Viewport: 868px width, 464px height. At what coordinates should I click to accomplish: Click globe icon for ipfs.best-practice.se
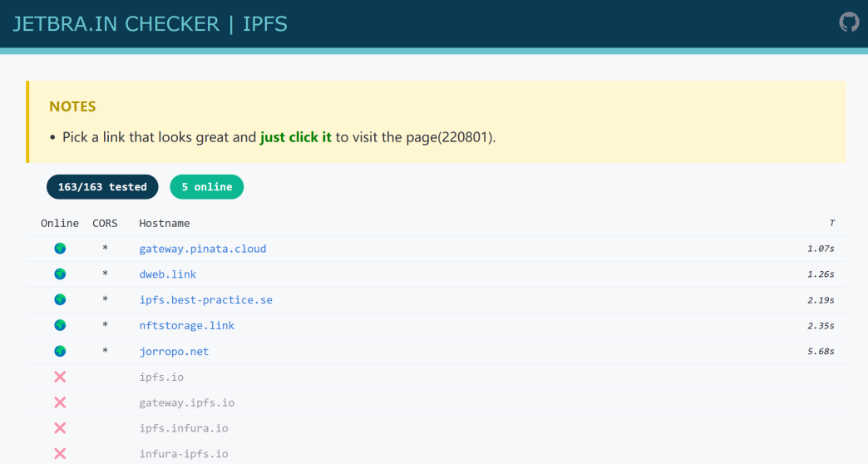(60, 300)
